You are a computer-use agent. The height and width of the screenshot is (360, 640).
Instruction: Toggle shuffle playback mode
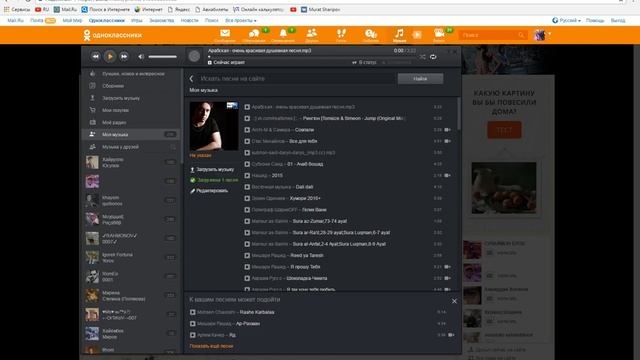[x=422, y=57]
